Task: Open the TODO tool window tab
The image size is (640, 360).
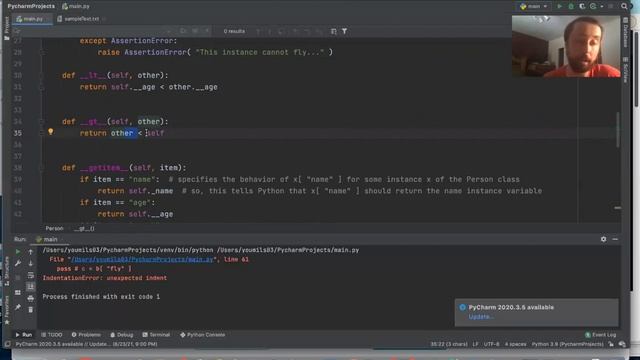Action: tap(52, 335)
